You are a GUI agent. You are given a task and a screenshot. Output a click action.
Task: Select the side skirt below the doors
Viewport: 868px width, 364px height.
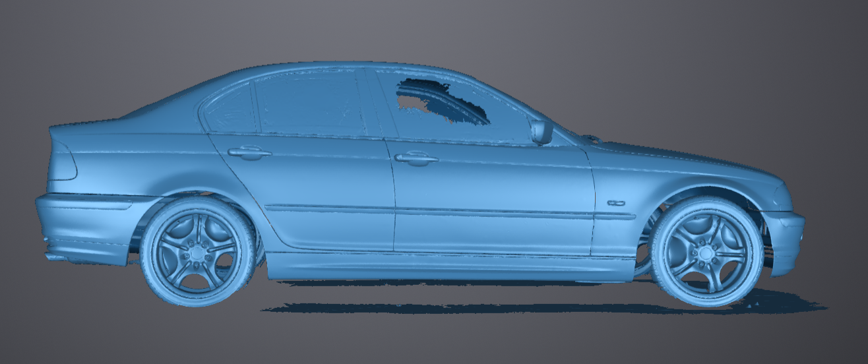449,266
